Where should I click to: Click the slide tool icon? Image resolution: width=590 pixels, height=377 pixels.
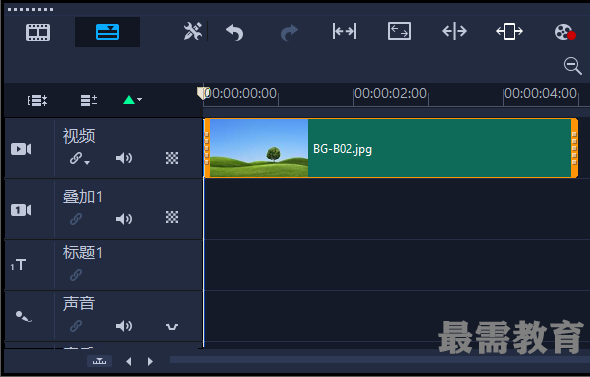[344, 31]
